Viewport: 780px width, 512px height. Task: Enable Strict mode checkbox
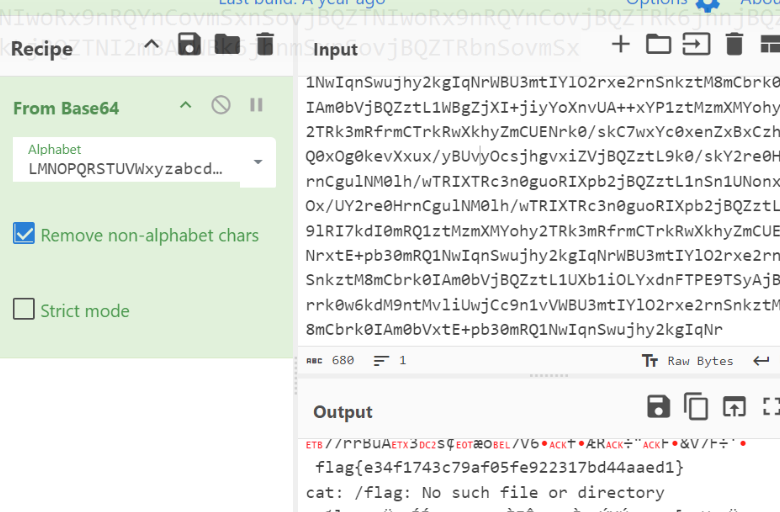pos(24,309)
